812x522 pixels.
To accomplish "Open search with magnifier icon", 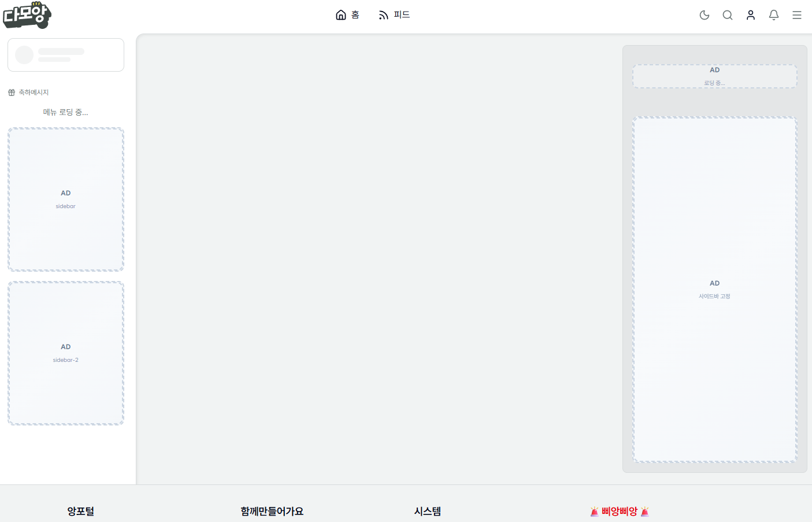I will point(728,15).
